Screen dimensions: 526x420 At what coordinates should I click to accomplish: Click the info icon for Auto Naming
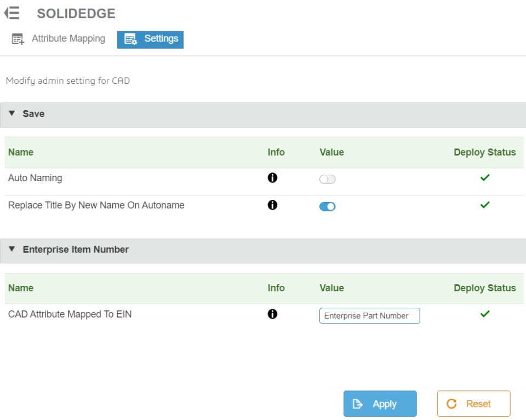pos(272,178)
